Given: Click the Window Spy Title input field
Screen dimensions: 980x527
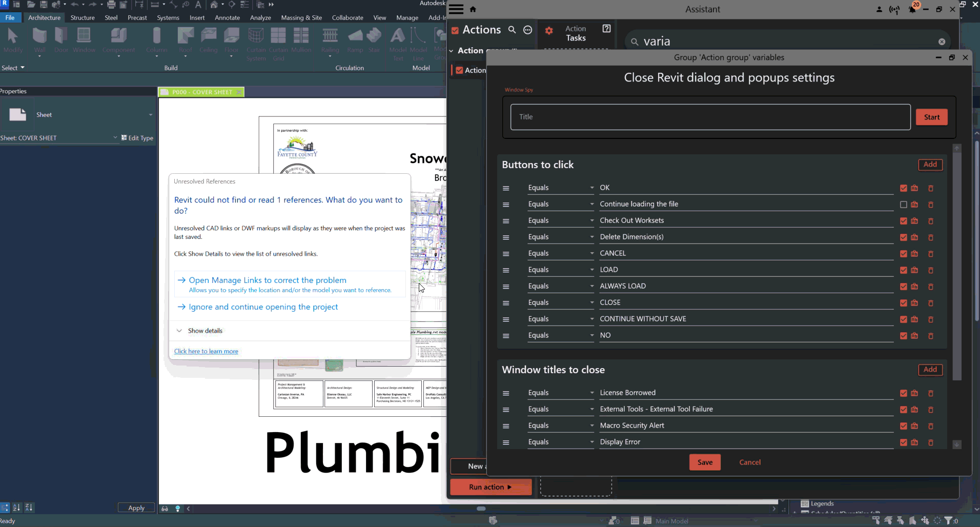Looking at the screenshot, I should coord(710,117).
